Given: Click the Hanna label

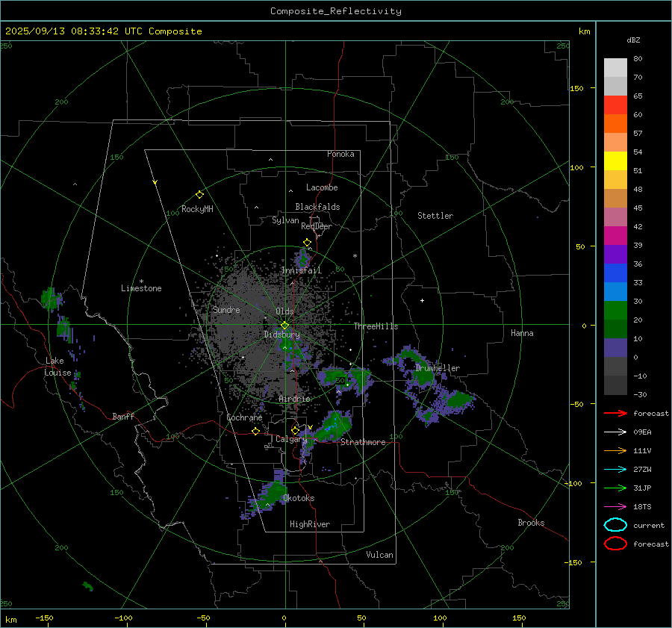Looking at the screenshot, I should click(x=522, y=333).
